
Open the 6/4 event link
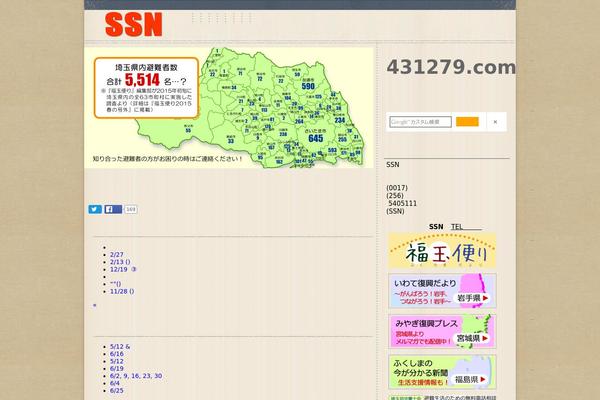coord(115,383)
